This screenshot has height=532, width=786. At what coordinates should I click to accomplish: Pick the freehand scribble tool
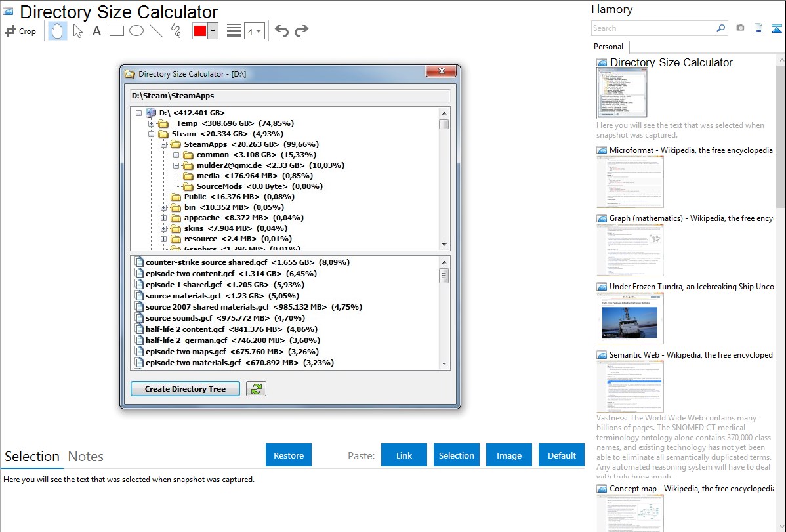[x=176, y=31]
